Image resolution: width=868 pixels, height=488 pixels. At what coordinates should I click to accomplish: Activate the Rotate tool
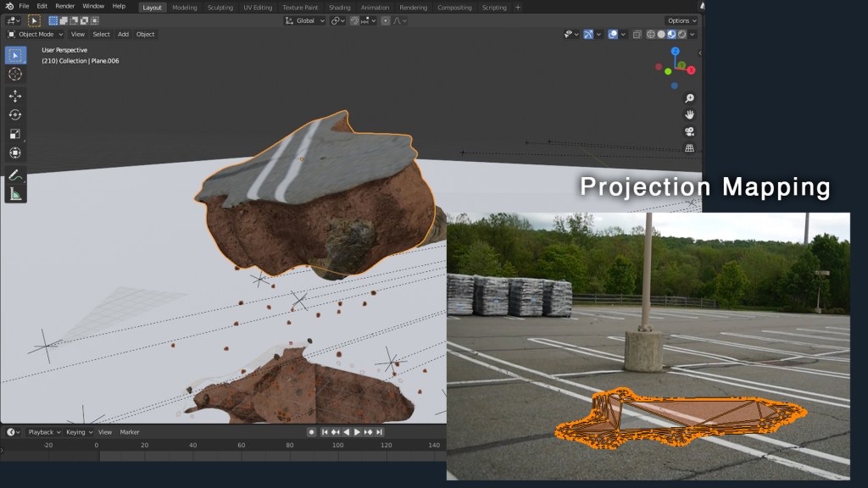pos(15,114)
